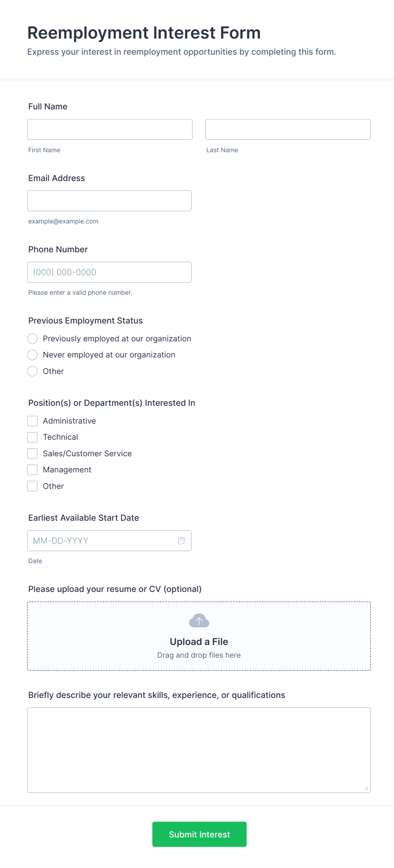Select Never employed at our organization radio
The width and height of the screenshot is (394, 868).
click(33, 355)
